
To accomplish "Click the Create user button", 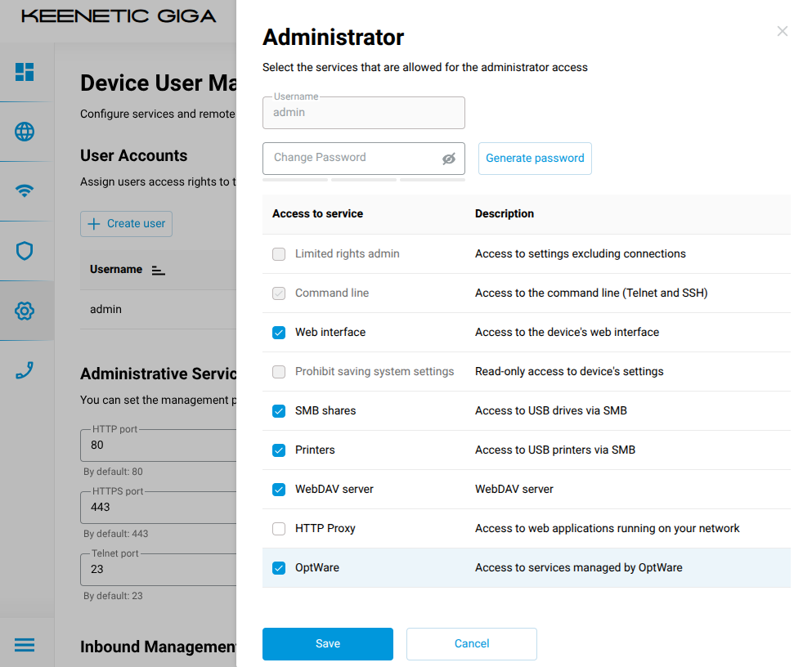I will [x=127, y=224].
